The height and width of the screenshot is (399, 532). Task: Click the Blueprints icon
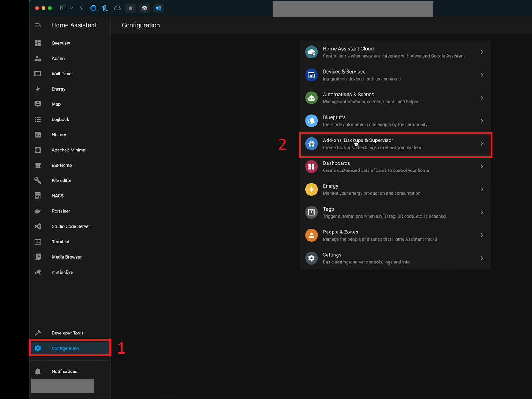(311, 121)
